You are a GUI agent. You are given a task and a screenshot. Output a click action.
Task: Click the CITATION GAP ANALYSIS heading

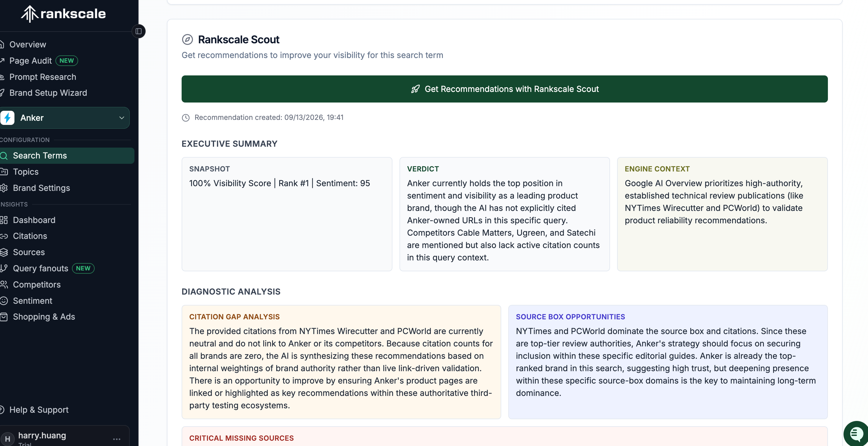(234, 317)
